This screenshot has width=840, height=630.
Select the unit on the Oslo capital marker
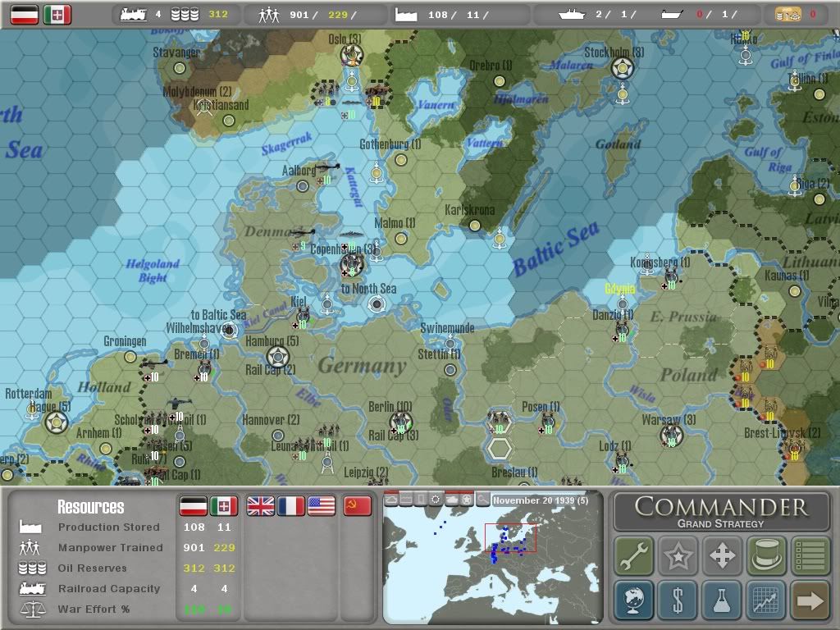tap(352, 55)
